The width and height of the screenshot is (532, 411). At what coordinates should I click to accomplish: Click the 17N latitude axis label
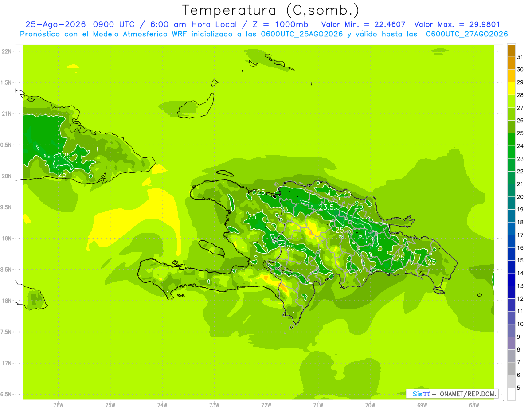click(x=7, y=363)
